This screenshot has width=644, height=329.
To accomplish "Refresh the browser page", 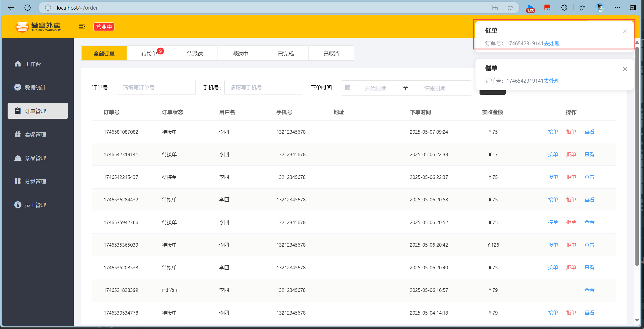I will coord(28,8).
